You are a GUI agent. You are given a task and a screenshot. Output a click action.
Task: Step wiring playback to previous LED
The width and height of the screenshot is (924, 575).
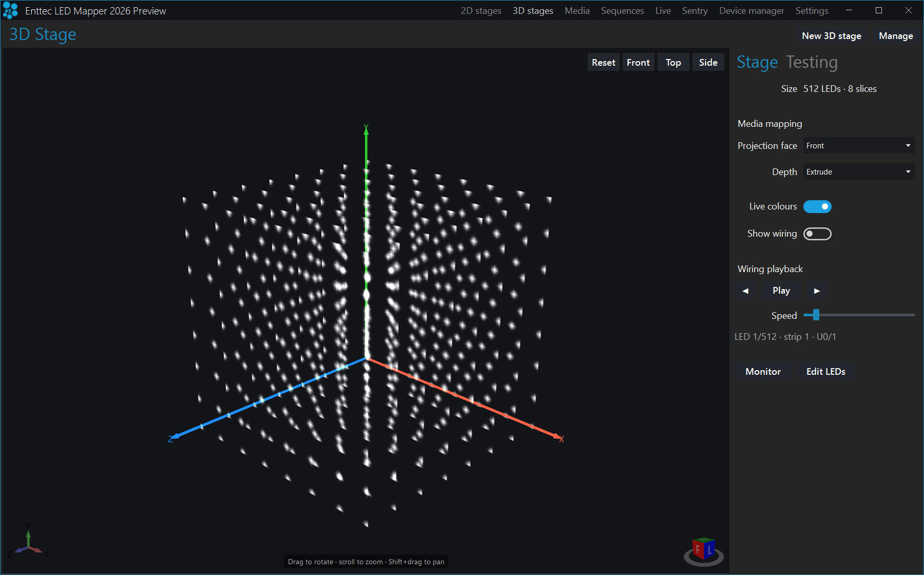(x=745, y=291)
